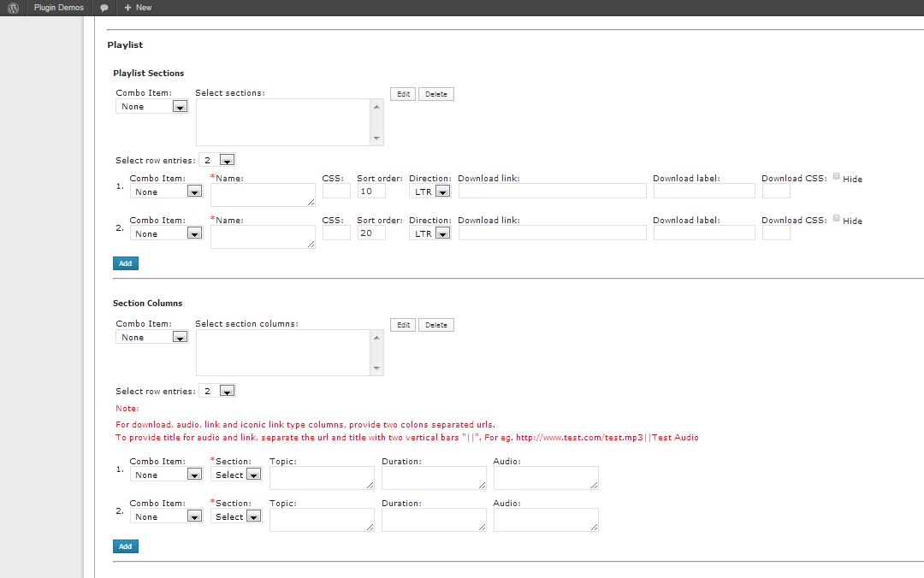Open Section Columns Select row entries dropdown
This screenshot has width=924, height=578.
[x=216, y=391]
